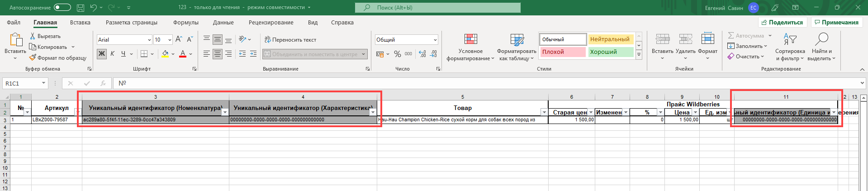
Task: Click the Format Painter brush icon
Action: [33, 58]
